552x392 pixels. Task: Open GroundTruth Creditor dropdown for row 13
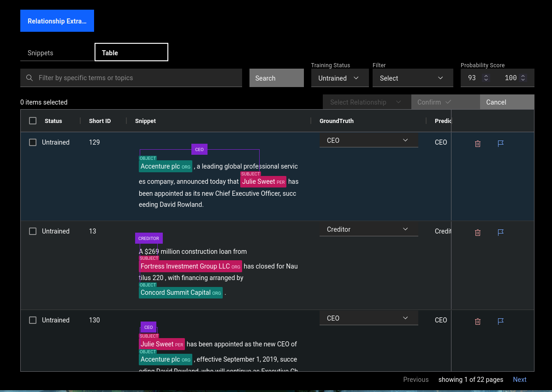[x=368, y=229]
